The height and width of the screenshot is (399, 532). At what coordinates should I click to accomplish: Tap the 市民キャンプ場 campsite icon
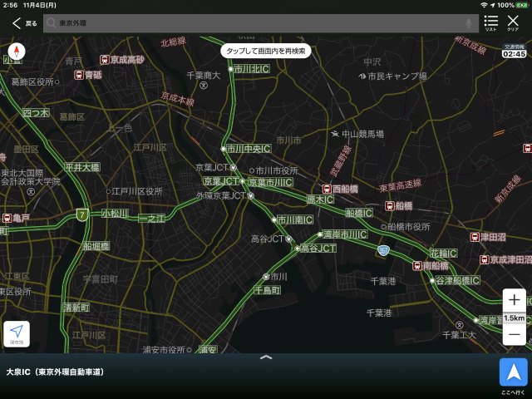[x=362, y=76]
